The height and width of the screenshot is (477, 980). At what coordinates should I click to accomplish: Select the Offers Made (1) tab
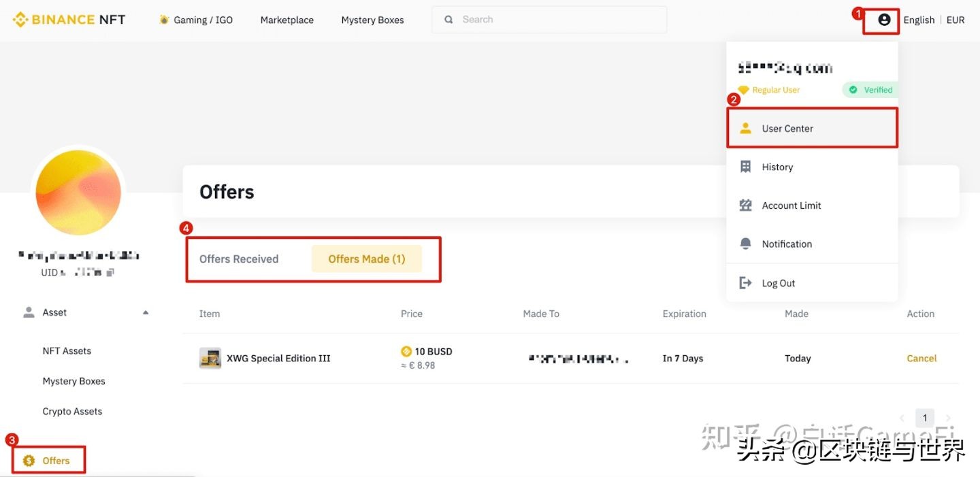point(367,259)
